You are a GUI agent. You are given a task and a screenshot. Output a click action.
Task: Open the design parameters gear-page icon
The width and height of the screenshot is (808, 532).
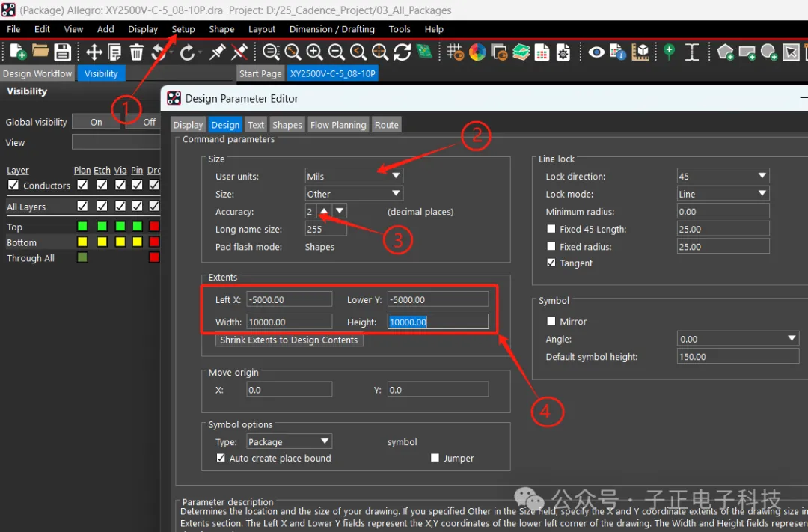563,52
